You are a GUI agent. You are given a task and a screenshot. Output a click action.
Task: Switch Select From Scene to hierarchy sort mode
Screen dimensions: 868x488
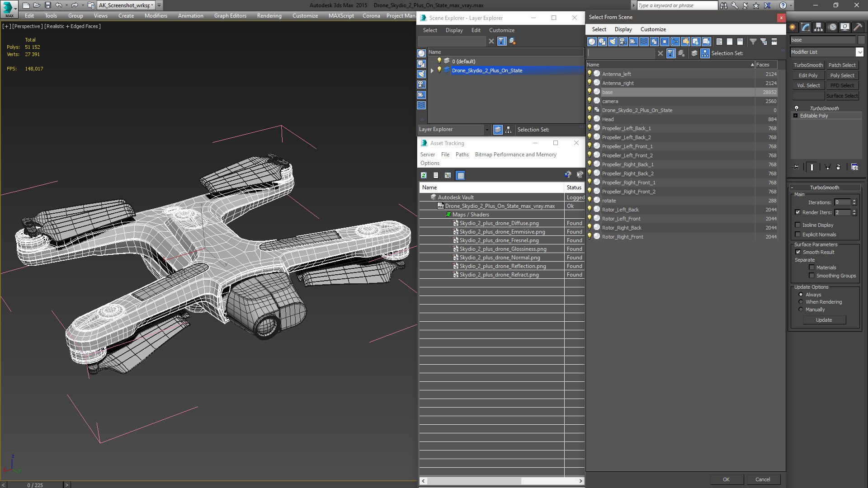pyautogui.click(x=705, y=53)
